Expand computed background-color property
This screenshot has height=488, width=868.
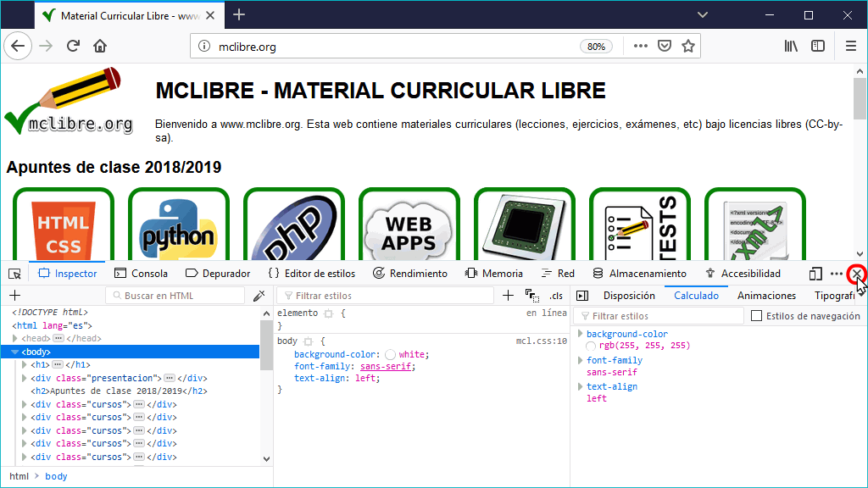580,334
